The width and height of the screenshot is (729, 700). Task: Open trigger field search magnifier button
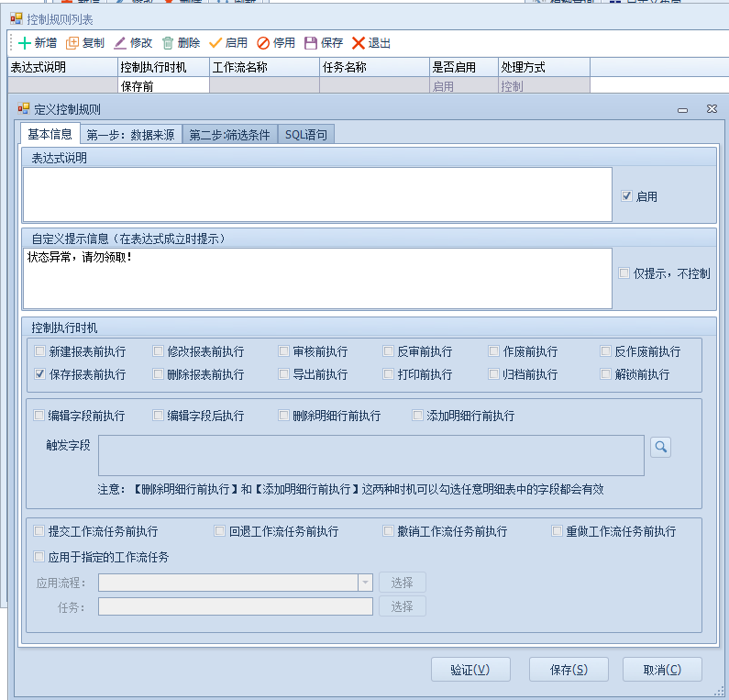pos(660,447)
